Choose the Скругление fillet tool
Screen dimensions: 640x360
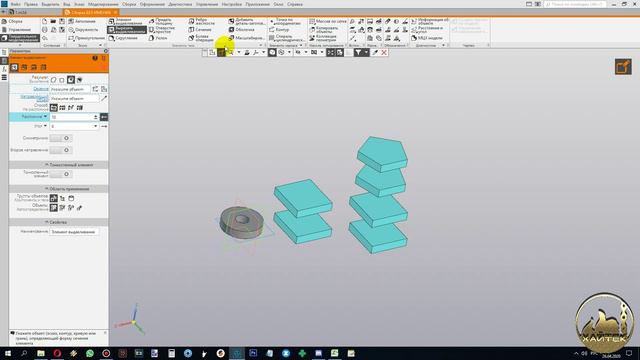123,38
